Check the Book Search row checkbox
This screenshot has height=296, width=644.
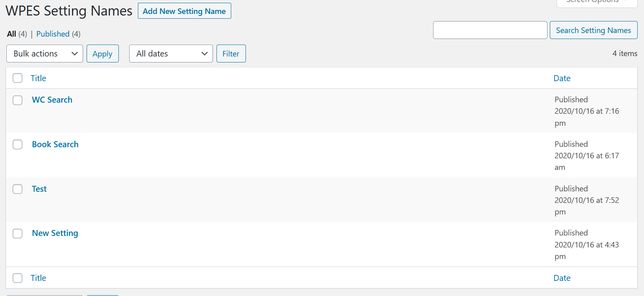(x=17, y=144)
